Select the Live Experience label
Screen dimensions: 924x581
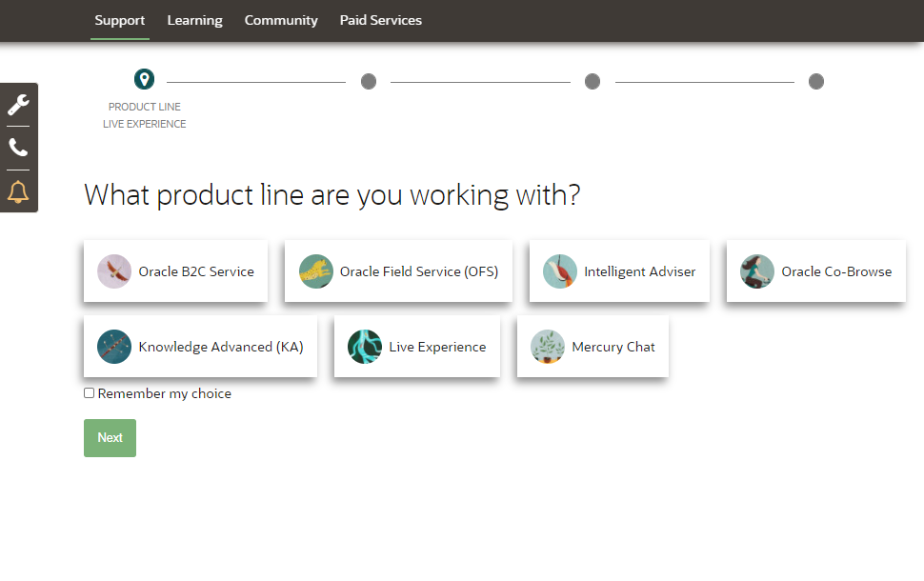point(437,347)
